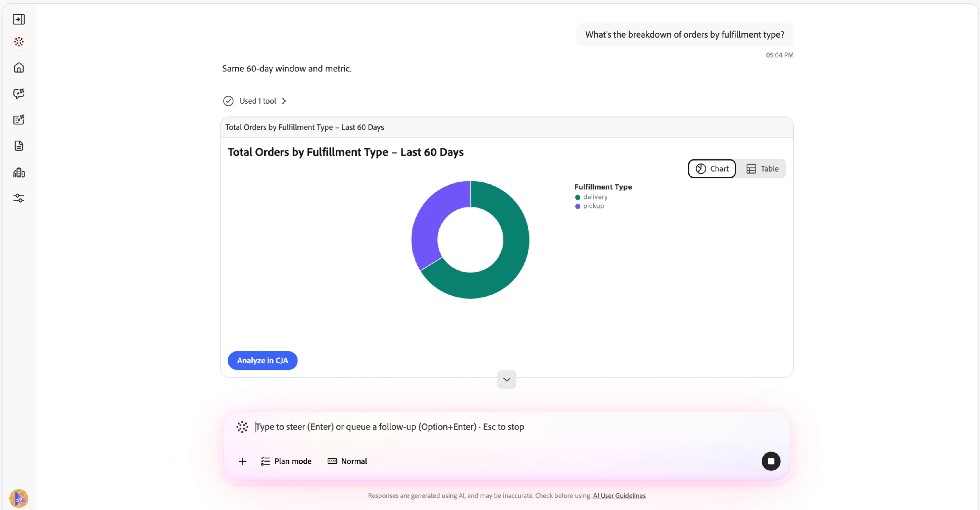This screenshot has width=980, height=510.
Task: Click the bold chart title heading
Action: (x=345, y=152)
